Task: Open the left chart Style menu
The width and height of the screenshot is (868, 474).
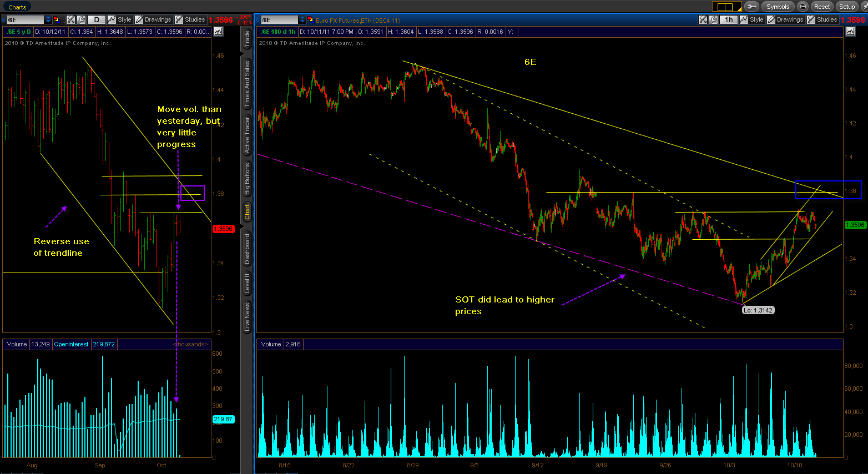Action: click(x=120, y=19)
